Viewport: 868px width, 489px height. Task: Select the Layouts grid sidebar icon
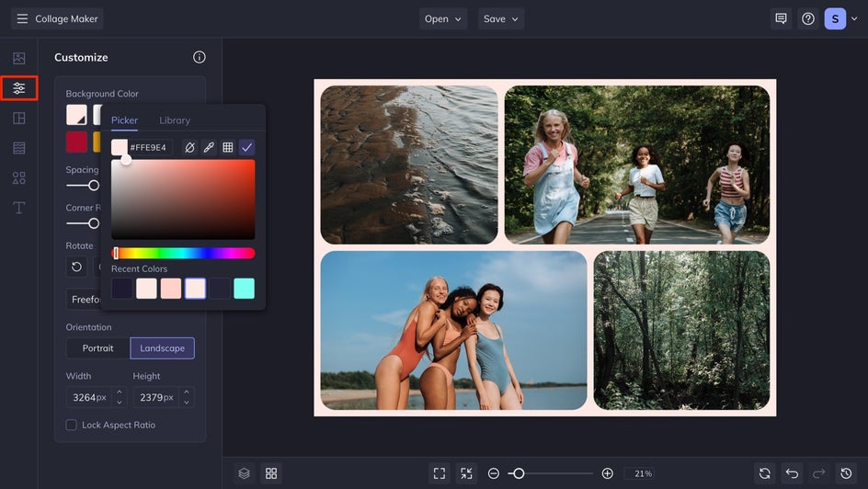[x=18, y=119]
